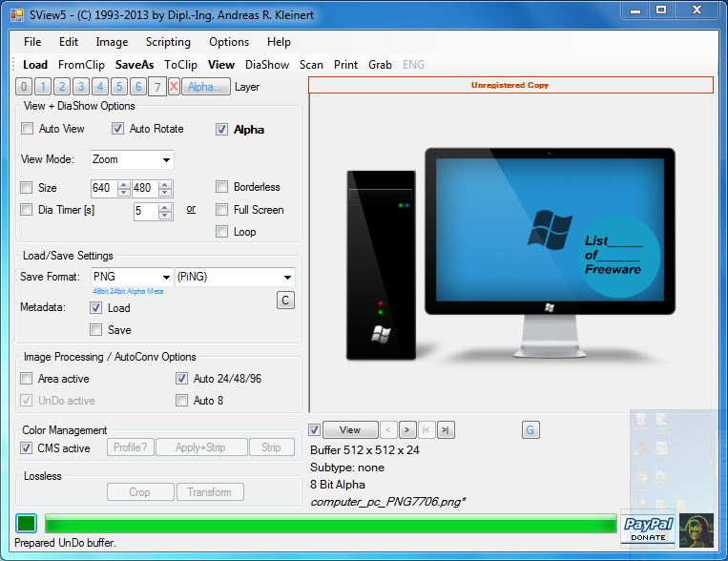This screenshot has height=561, width=728.
Task: Increase Dia Timer value with up arrow
Action: [x=165, y=208]
